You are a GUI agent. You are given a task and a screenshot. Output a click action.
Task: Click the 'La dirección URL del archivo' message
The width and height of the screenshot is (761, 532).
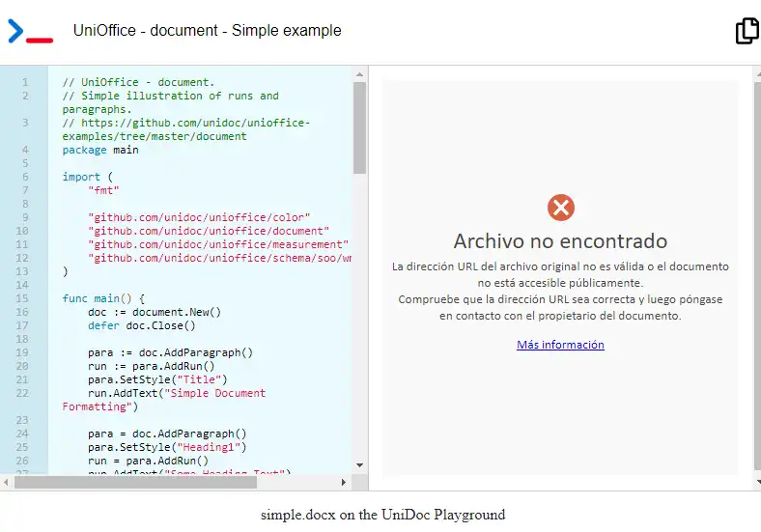(x=560, y=275)
